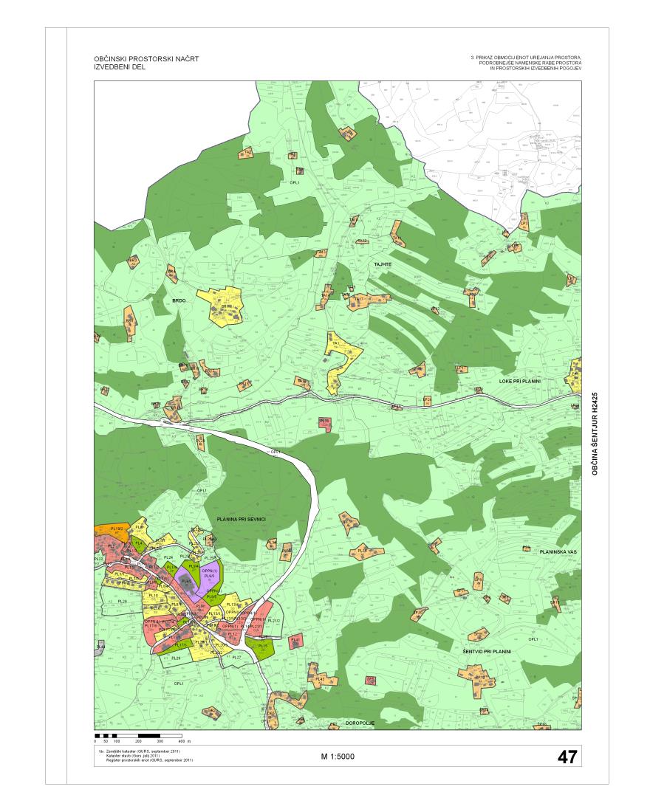Click the large yellow settlement area near BRDO
650x812 pixels.
click(225, 306)
